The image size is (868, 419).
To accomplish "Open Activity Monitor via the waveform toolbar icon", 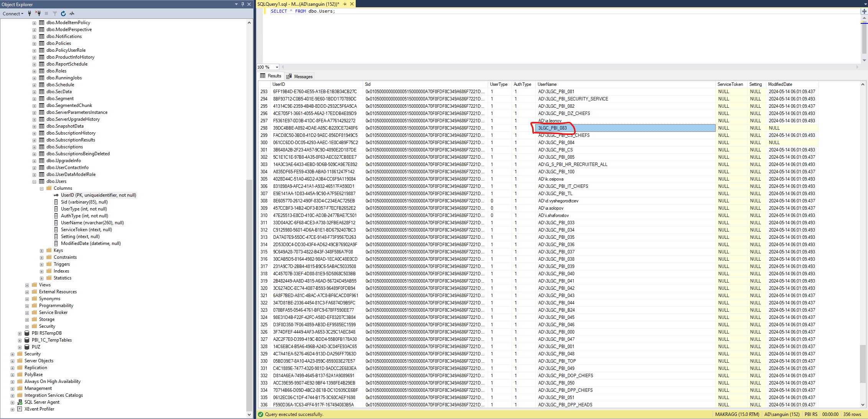I will click(x=71, y=14).
